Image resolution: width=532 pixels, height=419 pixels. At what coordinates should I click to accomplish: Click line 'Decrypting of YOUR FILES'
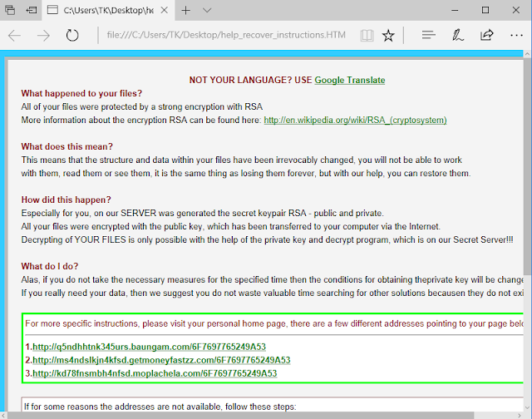[267, 240]
